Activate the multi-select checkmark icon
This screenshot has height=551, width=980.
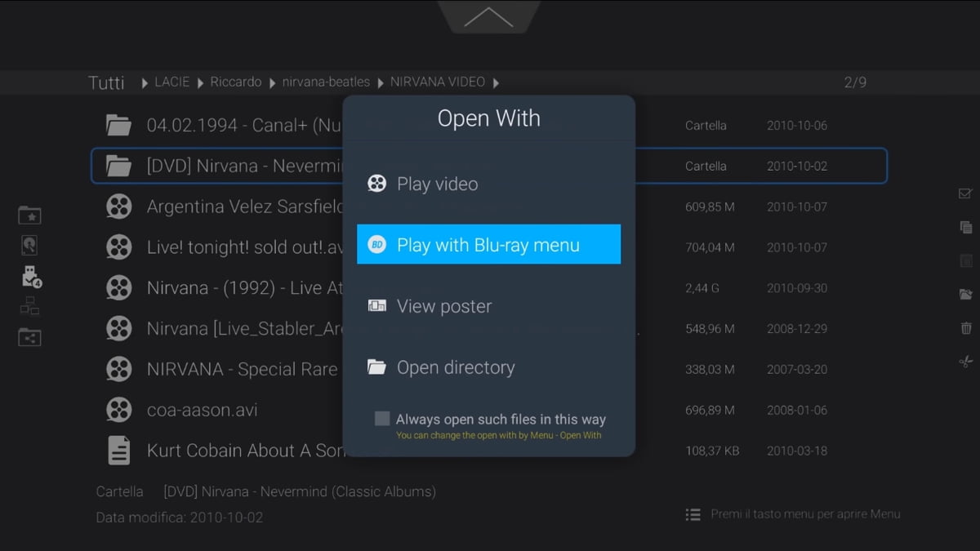click(x=965, y=193)
